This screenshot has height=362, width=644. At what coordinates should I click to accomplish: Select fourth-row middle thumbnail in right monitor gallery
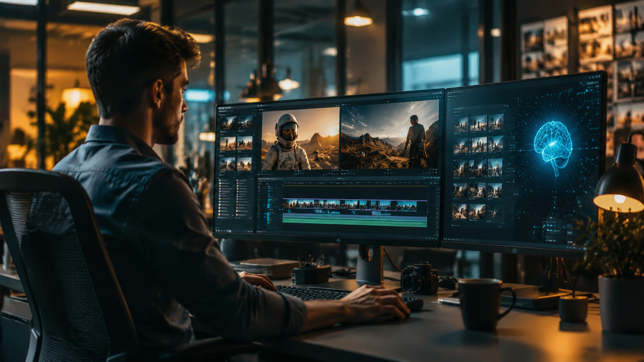tap(478, 190)
